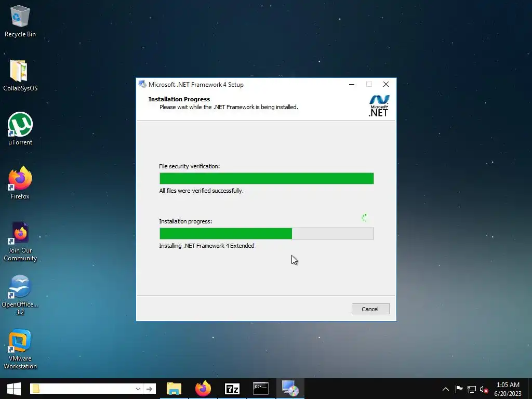Click the Action Center flag tray icon
The image size is (532, 399).
tap(459, 389)
